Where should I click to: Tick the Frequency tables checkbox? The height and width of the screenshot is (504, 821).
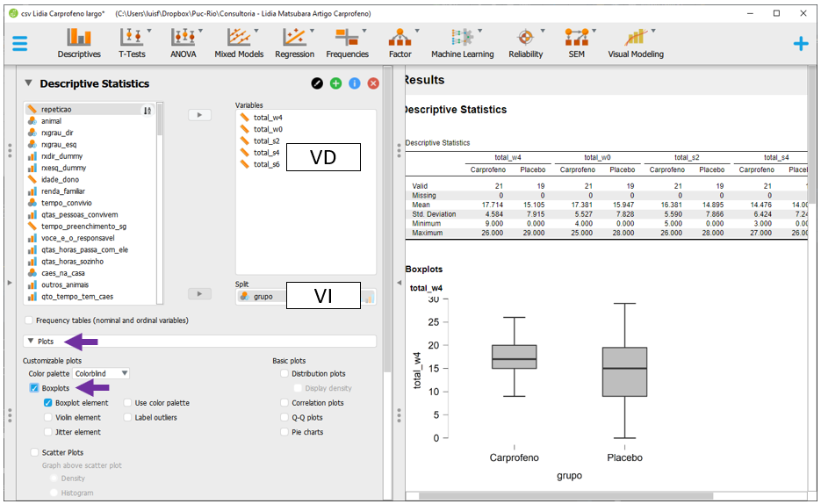(30, 320)
